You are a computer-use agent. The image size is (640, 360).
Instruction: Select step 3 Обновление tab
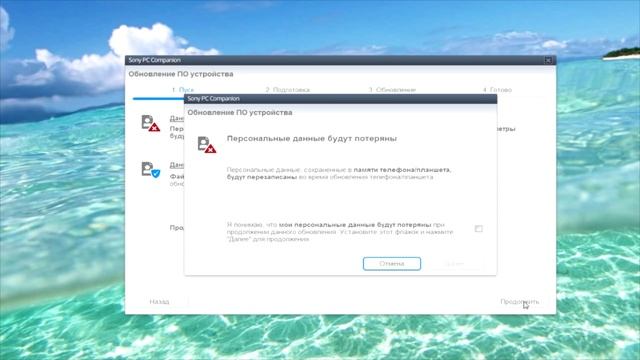[x=392, y=89]
